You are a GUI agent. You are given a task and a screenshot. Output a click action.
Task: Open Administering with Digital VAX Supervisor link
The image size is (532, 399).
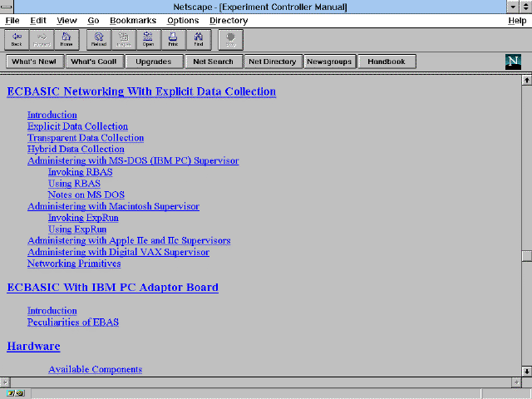pyautogui.click(x=118, y=252)
